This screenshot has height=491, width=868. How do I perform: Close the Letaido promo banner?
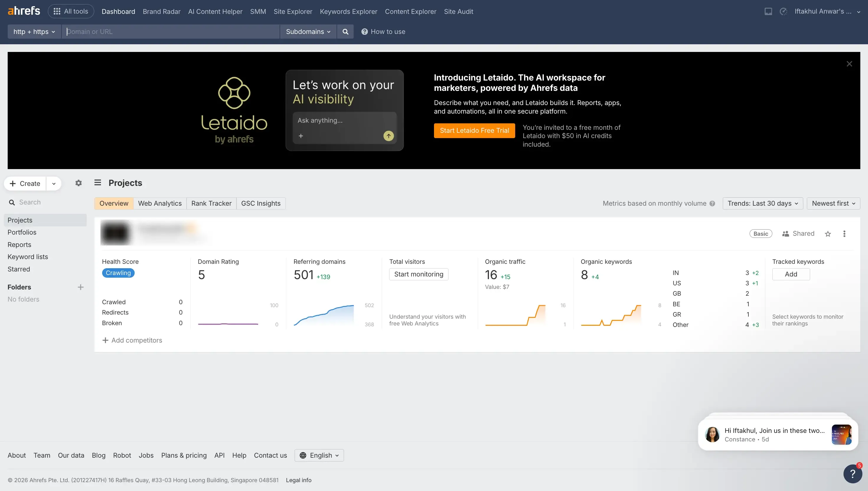849,64
